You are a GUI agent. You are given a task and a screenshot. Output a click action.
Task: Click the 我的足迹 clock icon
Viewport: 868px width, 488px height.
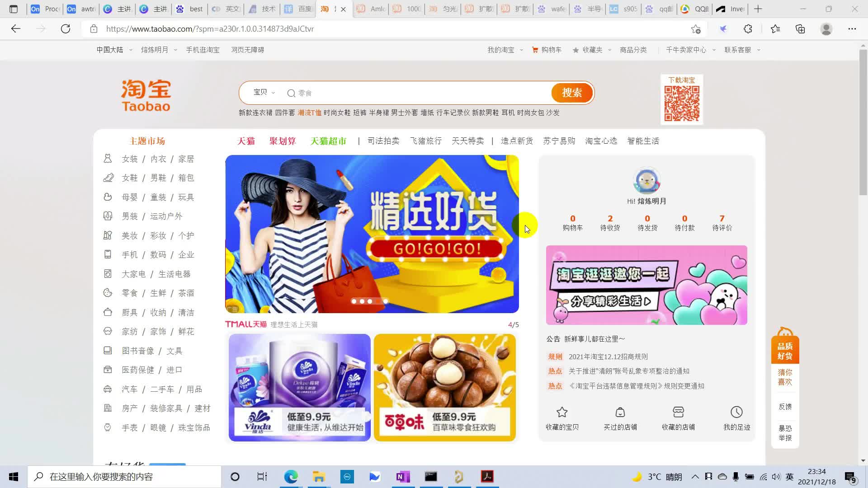pyautogui.click(x=736, y=412)
